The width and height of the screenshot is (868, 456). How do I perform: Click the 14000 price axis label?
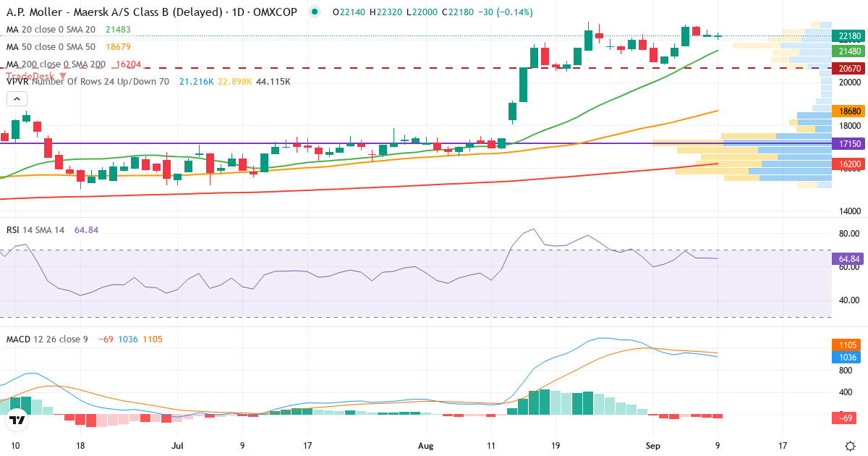(851, 211)
